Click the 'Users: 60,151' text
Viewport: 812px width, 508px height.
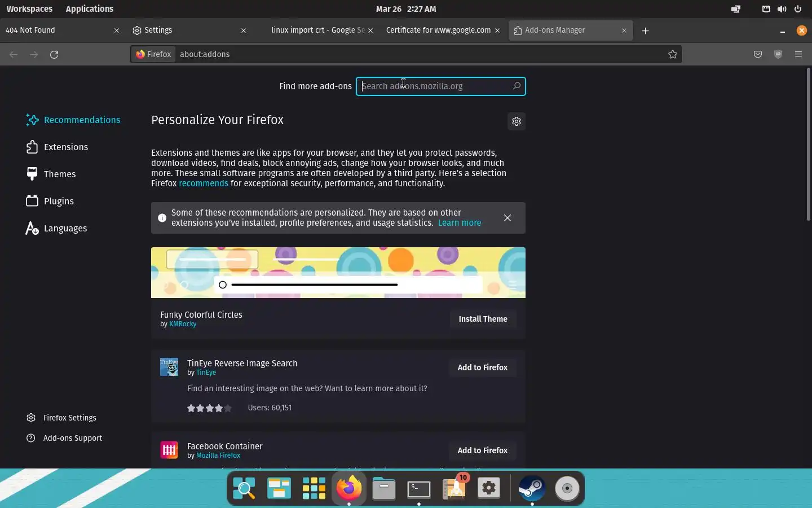pyautogui.click(x=270, y=408)
